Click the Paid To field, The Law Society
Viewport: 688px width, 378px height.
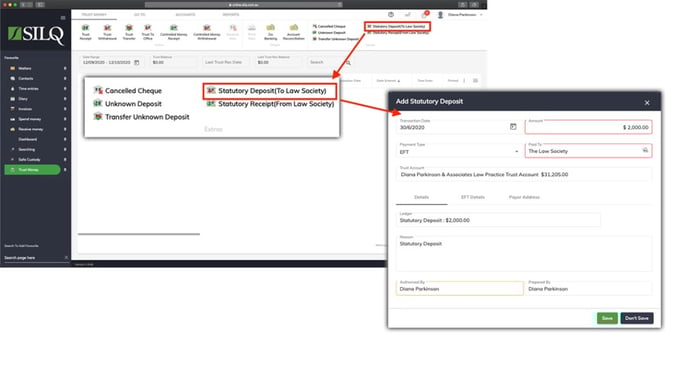[588, 151]
